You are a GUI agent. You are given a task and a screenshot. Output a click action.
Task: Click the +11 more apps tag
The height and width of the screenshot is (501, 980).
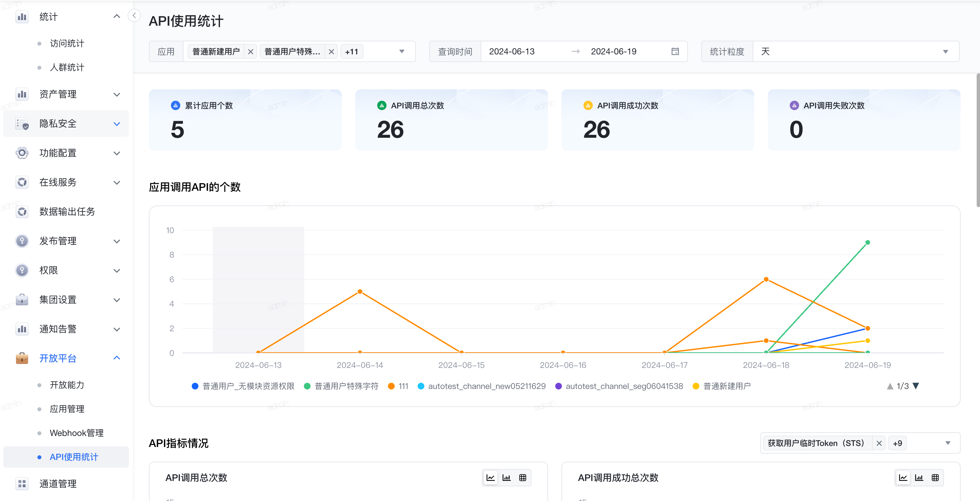click(351, 52)
